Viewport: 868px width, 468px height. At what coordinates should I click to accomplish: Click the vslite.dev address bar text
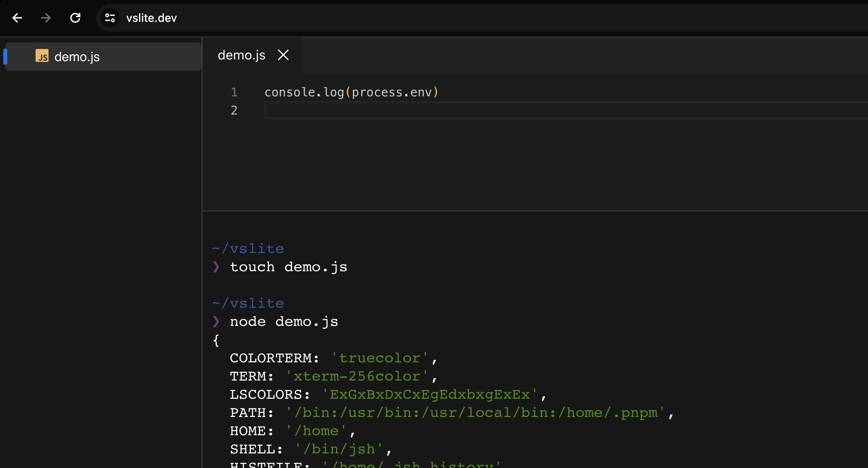(151, 18)
